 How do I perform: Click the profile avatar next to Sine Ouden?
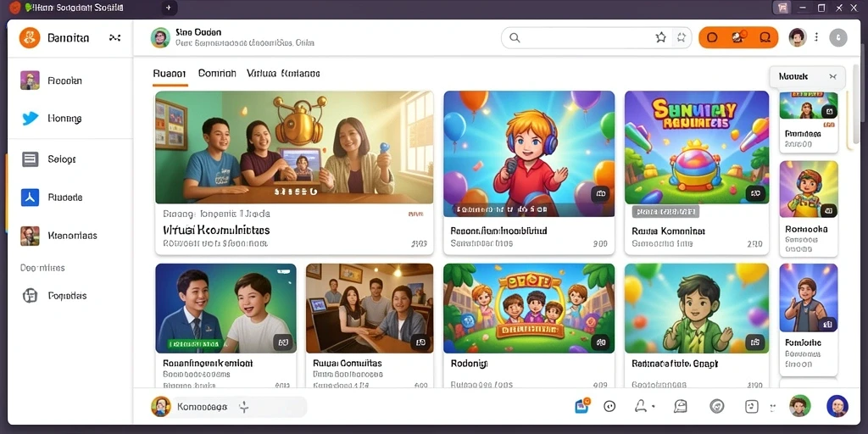pyautogui.click(x=160, y=37)
